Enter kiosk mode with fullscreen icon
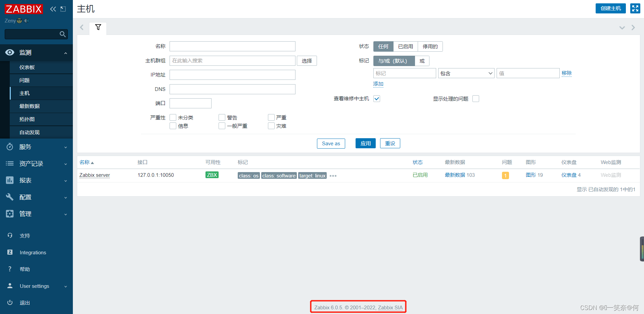Viewport: 644px width, 314px height. click(x=635, y=8)
